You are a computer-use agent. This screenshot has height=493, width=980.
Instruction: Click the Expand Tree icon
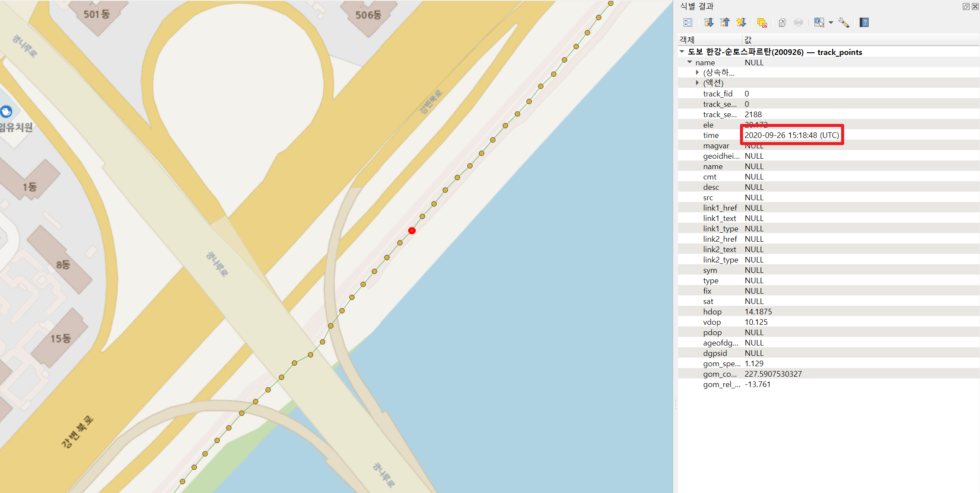pyautogui.click(x=709, y=22)
